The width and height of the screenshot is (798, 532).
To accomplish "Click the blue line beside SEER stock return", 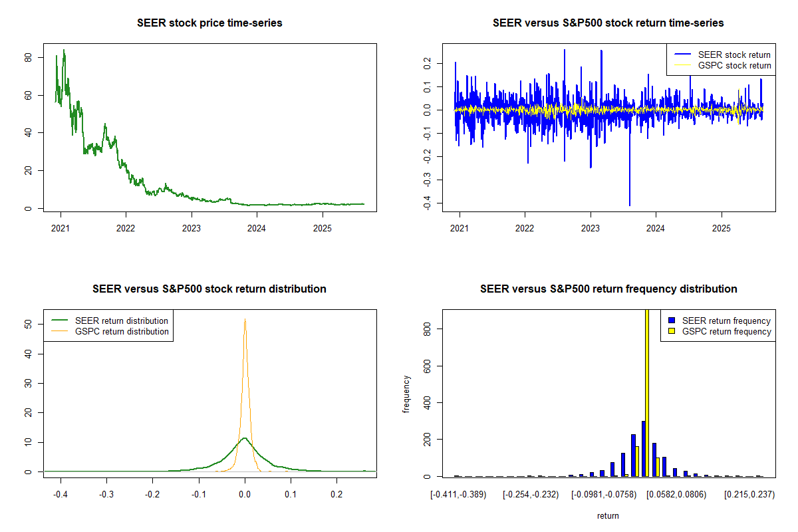I will 682,55.
